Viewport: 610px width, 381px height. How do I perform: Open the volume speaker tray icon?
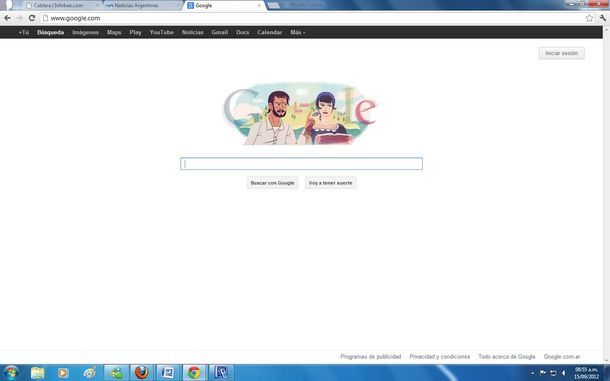pos(563,373)
